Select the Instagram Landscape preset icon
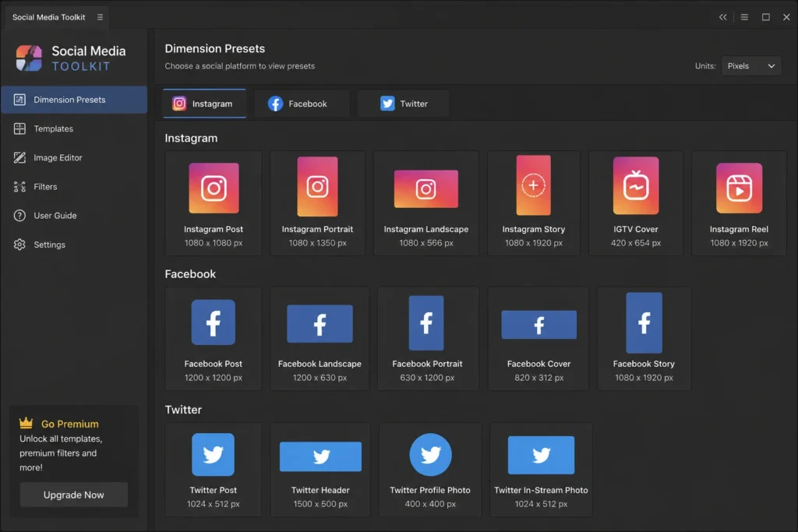The height and width of the screenshot is (532, 798). (x=426, y=189)
